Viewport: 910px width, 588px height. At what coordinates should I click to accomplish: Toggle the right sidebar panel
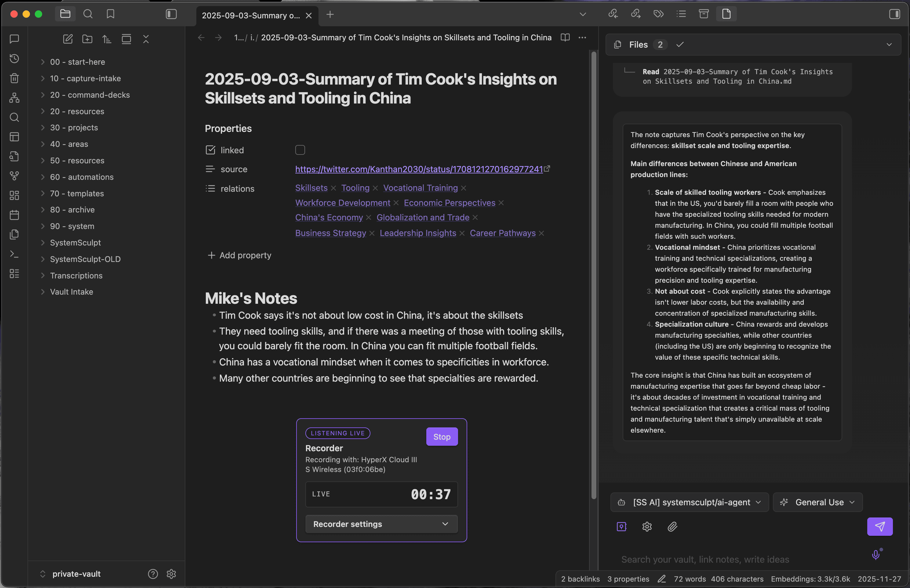coord(895,14)
